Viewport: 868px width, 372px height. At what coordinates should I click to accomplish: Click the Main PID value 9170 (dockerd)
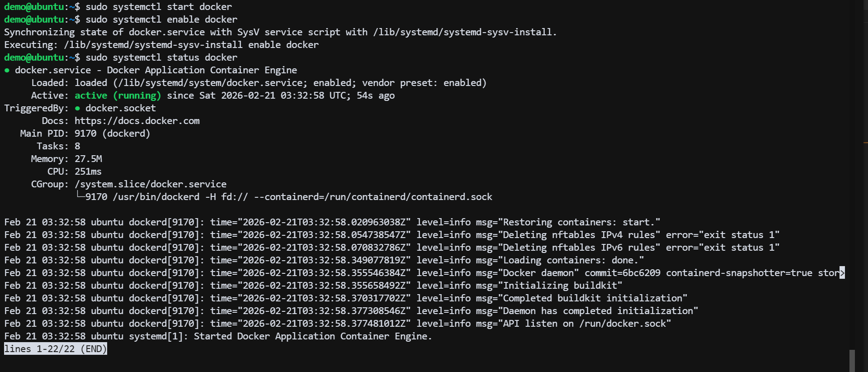112,134
